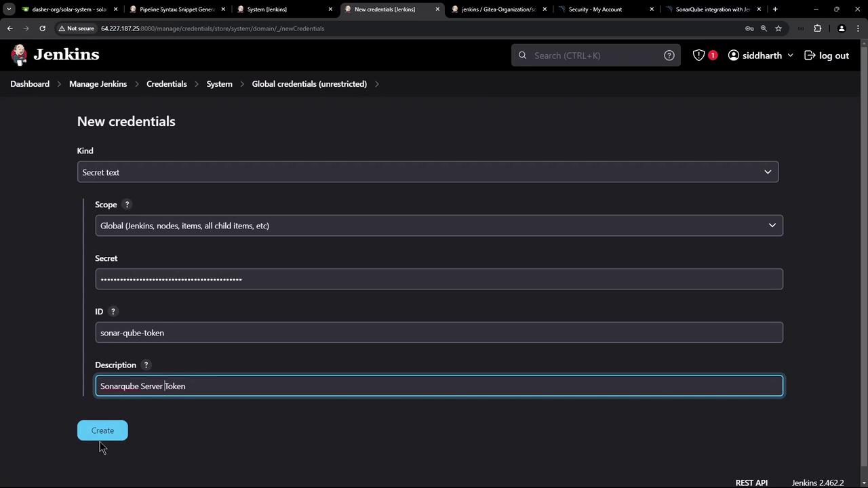Focus the Jenkins search box
Viewport: 868px width, 488px height.
[x=596, y=56]
